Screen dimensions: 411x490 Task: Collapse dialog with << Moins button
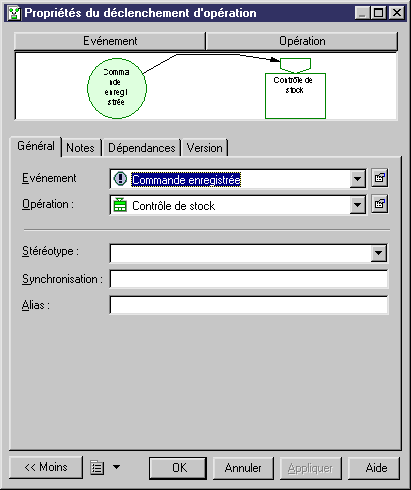[46, 467]
